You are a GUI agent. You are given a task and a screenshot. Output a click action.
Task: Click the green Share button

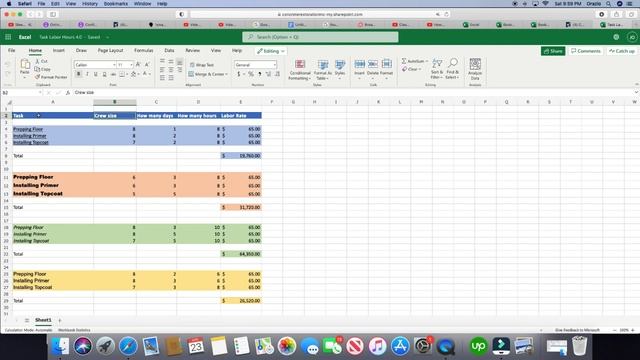click(553, 51)
